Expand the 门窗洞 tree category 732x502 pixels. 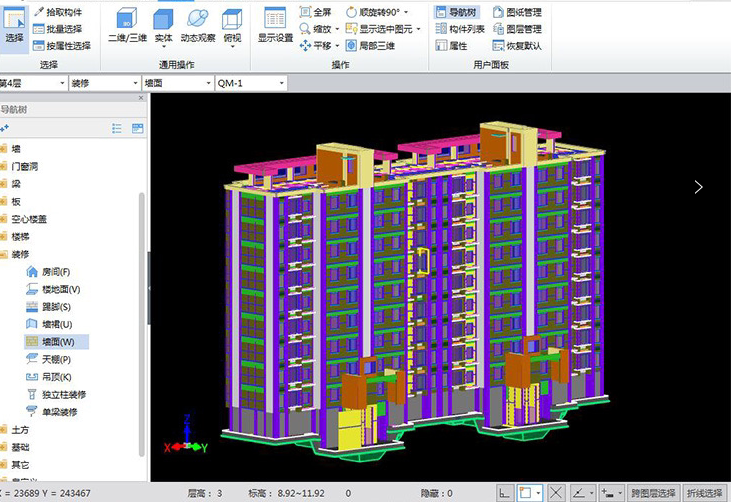tap(4, 166)
